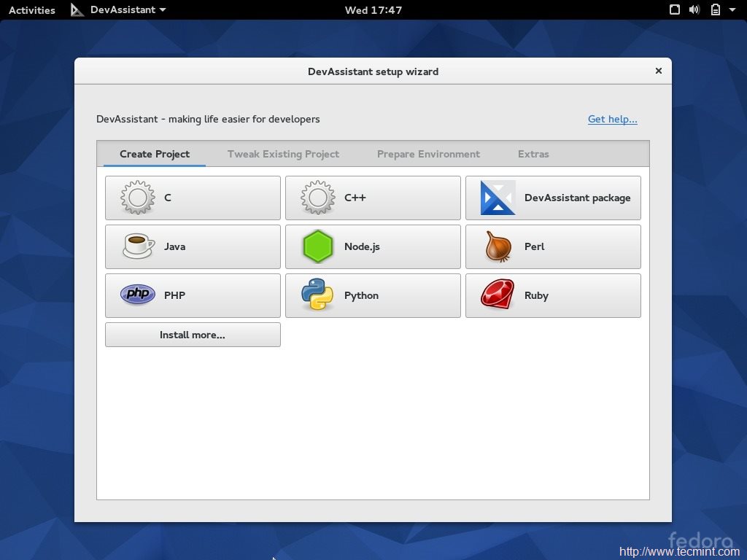Screen dimensions: 747x560
Task: Choose the Ruby gem icon
Action: coord(498,295)
